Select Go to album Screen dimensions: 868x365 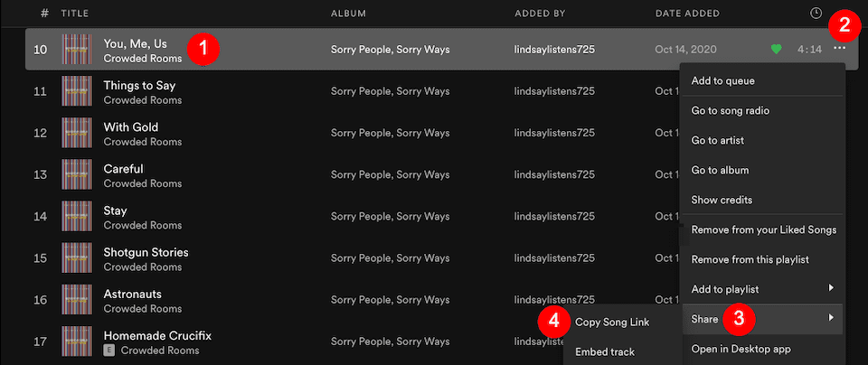[720, 170]
